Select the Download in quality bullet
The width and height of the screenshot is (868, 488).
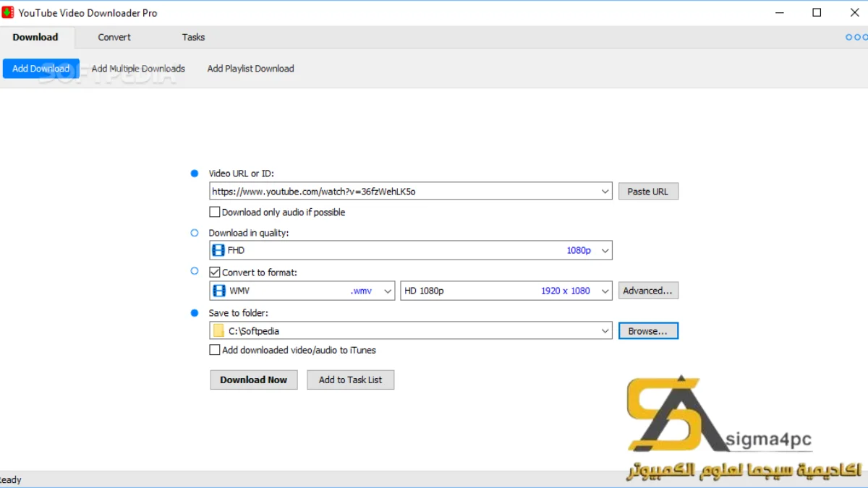194,233
